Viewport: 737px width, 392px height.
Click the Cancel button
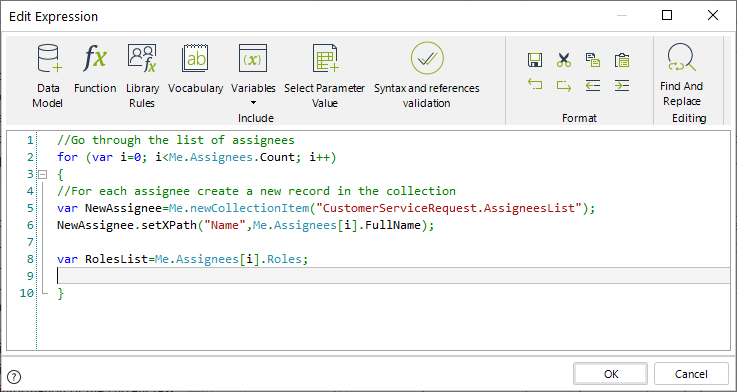691,374
